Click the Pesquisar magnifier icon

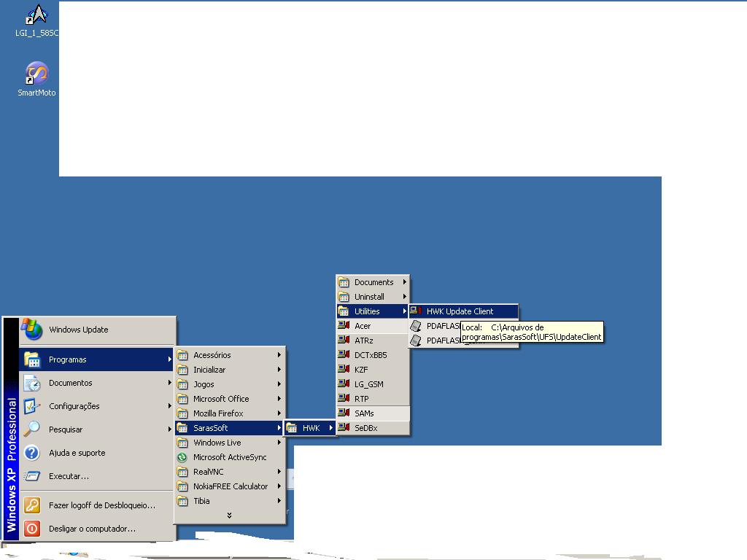32,429
